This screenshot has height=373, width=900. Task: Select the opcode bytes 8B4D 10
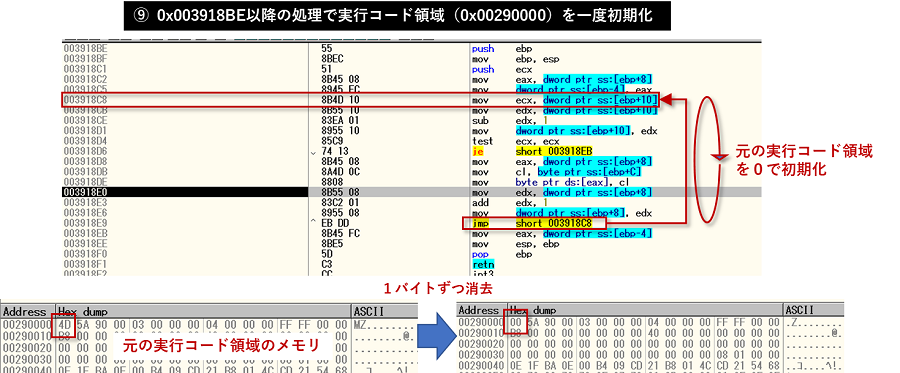(x=339, y=99)
